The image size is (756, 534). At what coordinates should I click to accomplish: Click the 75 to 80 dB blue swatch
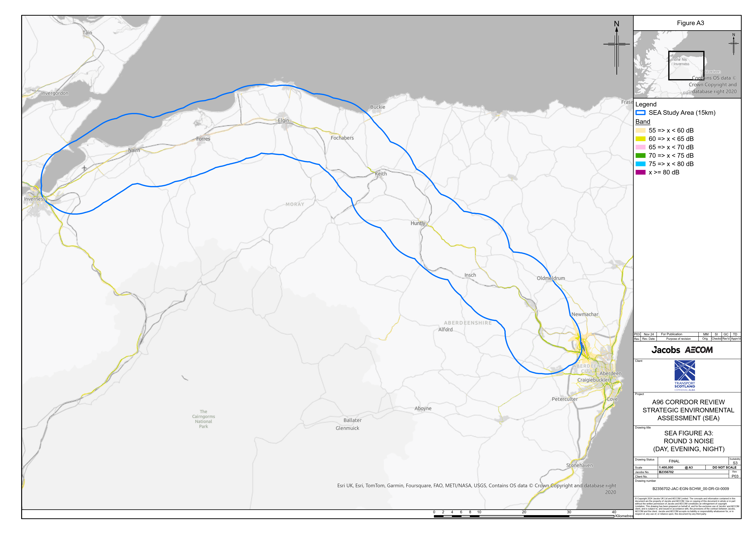coord(640,164)
